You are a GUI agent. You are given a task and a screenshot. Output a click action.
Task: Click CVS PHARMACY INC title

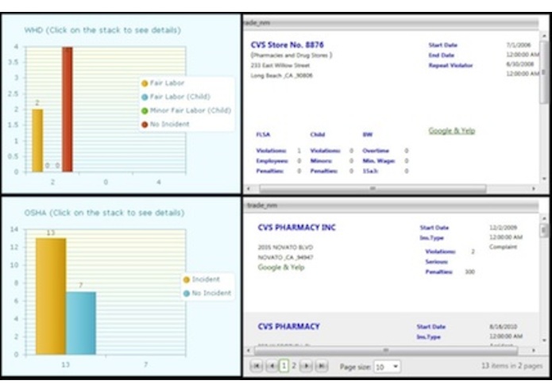click(297, 228)
